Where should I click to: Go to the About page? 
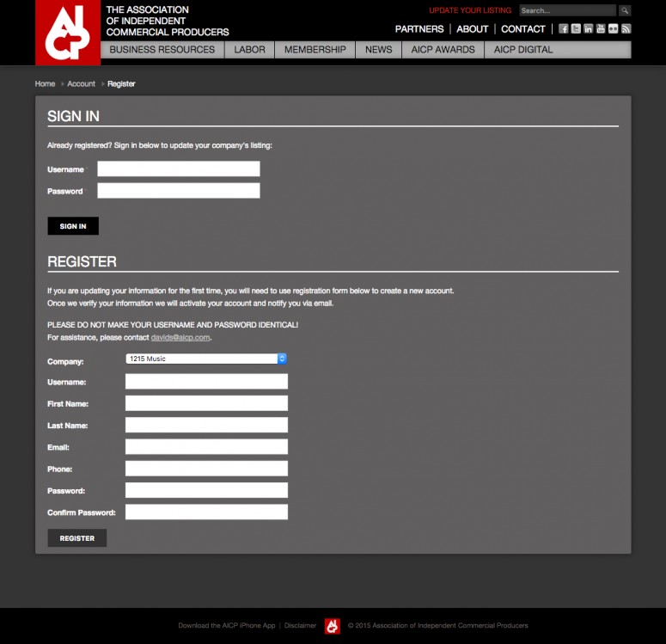tap(473, 29)
